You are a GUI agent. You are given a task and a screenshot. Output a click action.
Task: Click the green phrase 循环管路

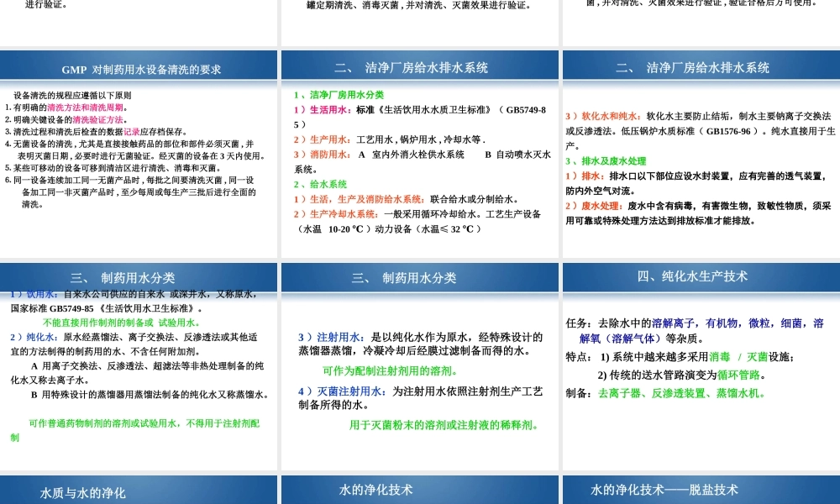click(x=738, y=375)
